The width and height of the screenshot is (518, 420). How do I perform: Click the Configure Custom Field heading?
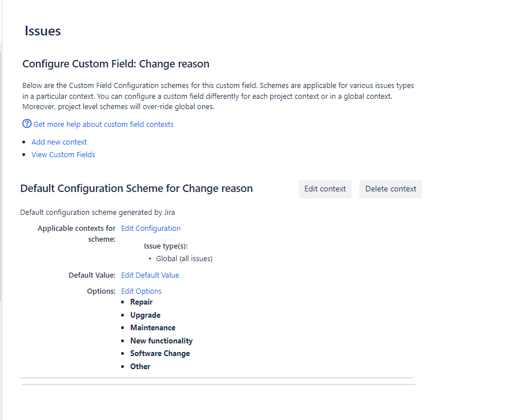115,63
